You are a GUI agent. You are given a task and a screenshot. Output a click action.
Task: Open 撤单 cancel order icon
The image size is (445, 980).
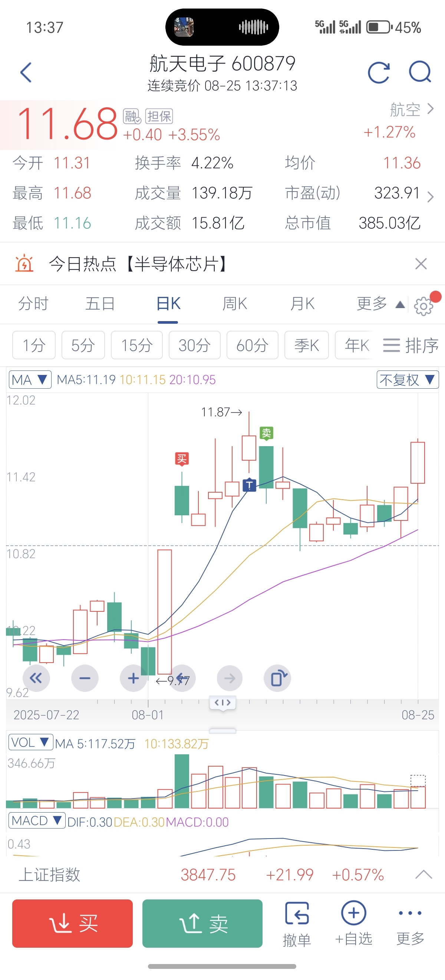[x=297, y=924]
